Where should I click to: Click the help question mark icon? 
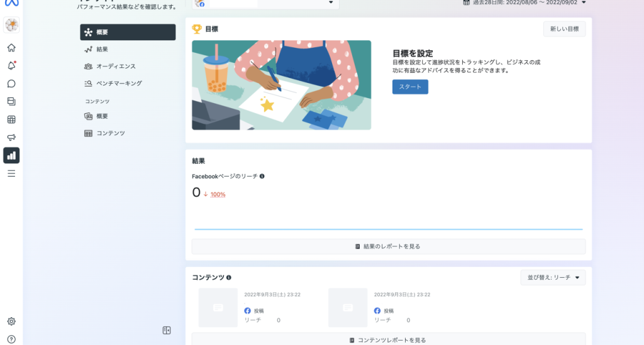(x=11, y=339)
